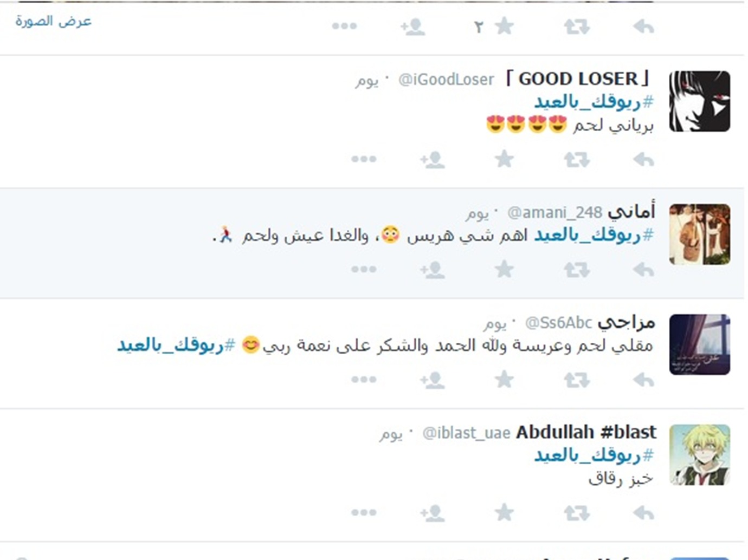Retweet the tweet by @amani_248
Screen dimensions: 748x560
point(576,269)
